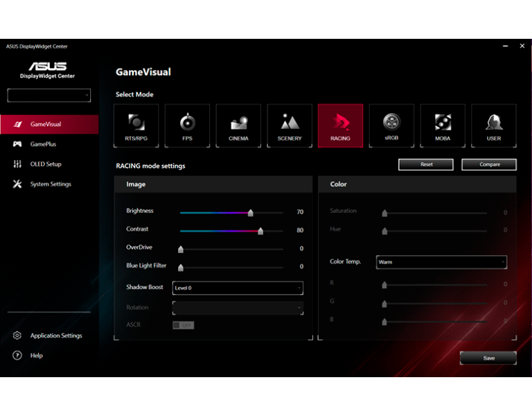Click the Brightness value 70
This screenshot has width=532, height=416.
[300, 212]
